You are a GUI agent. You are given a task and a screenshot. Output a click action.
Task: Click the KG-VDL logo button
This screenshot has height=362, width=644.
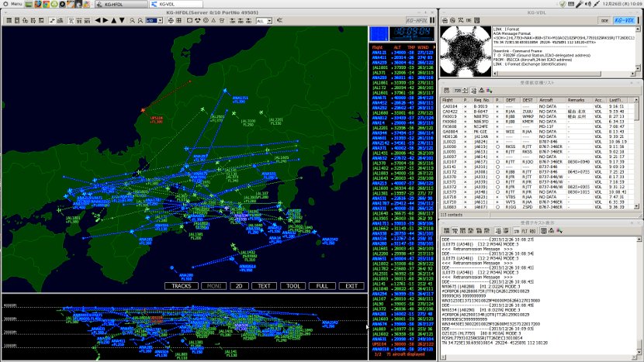(x=625, y=20)
